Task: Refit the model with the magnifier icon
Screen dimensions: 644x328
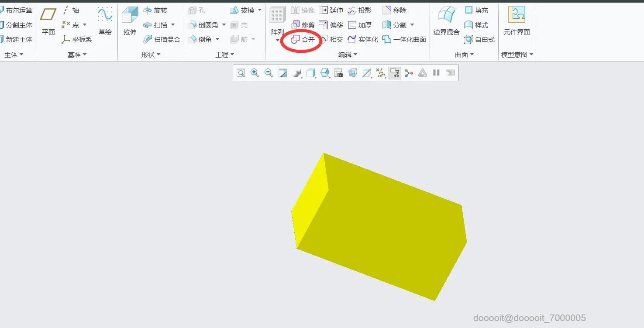Action: [x=241, y=73]
